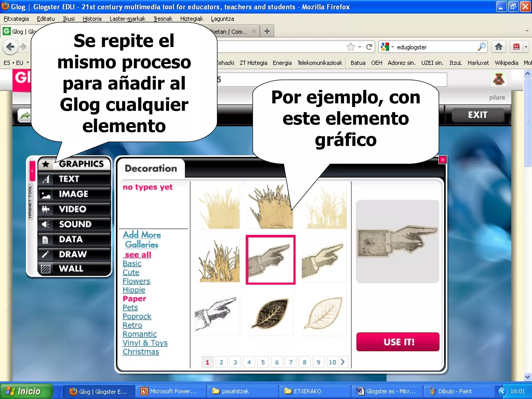Click the EXIT button
The image size is (532, 399).
coord(478,115)
